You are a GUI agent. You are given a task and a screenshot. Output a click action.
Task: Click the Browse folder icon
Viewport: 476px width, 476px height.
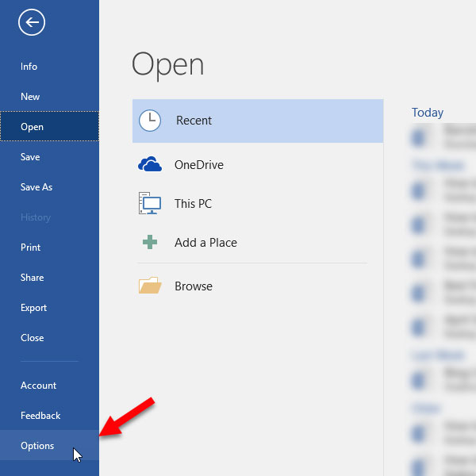coord(150,286)
